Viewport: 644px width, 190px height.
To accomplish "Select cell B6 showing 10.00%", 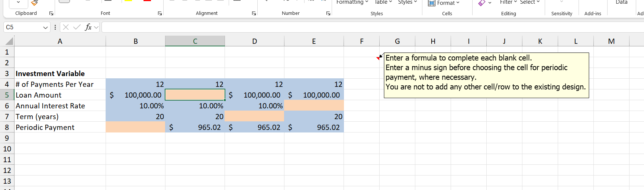I will pos(136,106).
